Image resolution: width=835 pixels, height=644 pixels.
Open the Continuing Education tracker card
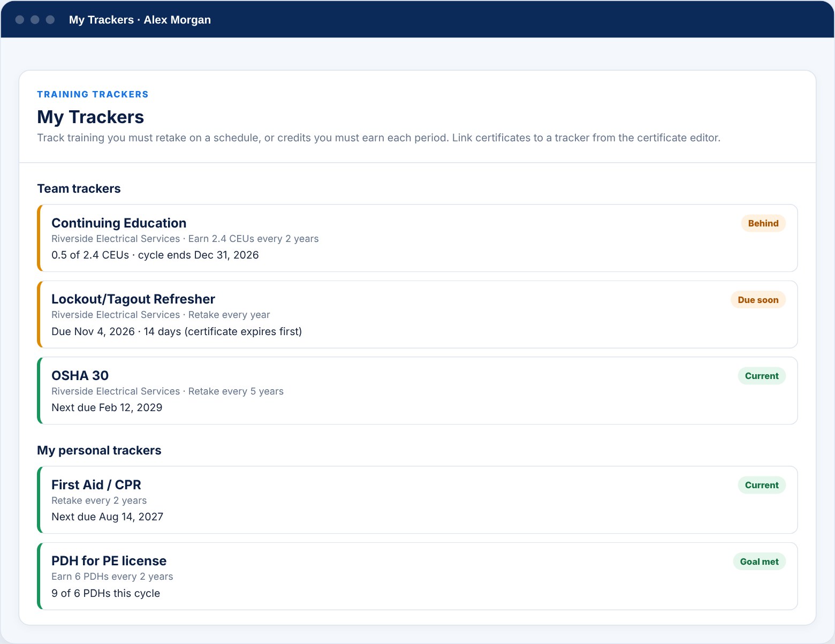click(417, 238)
